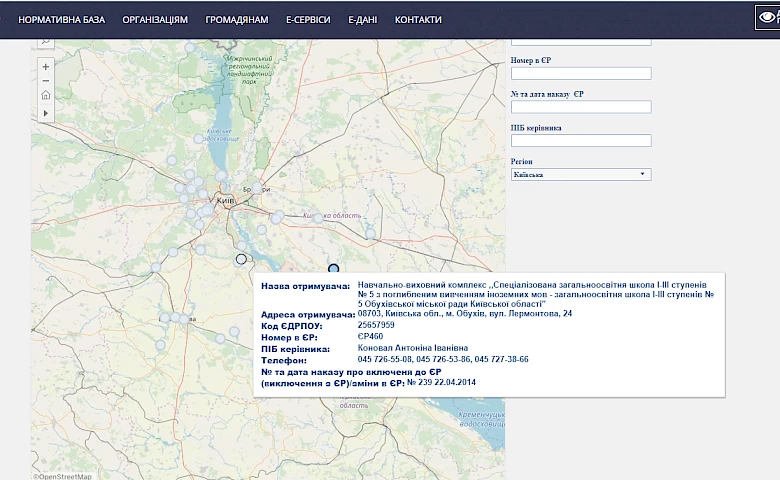Open ОРГАНІЗАЦІЯМ menu

155,20
